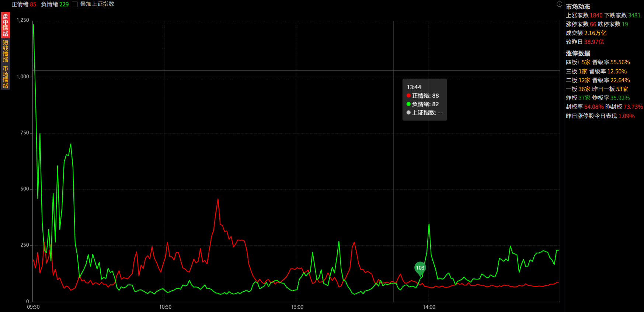Enable the 叠加上证指数 checkbox
The width and height of the screenshot is (644, 312).
(75, 4)
